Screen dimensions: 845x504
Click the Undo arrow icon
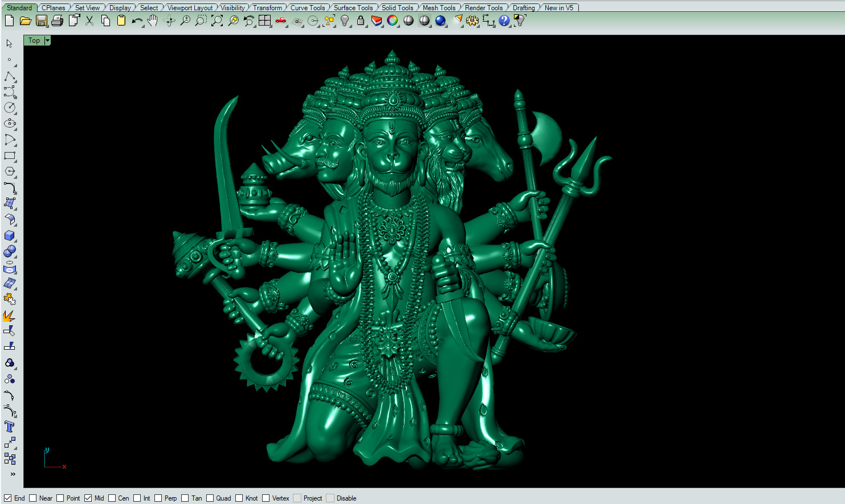137,21
